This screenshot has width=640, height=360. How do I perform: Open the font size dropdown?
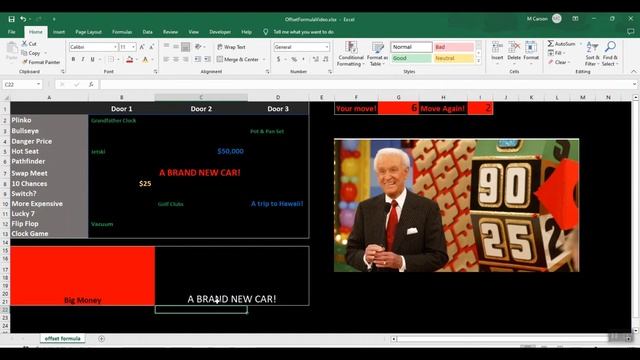(x=133, y=47)
